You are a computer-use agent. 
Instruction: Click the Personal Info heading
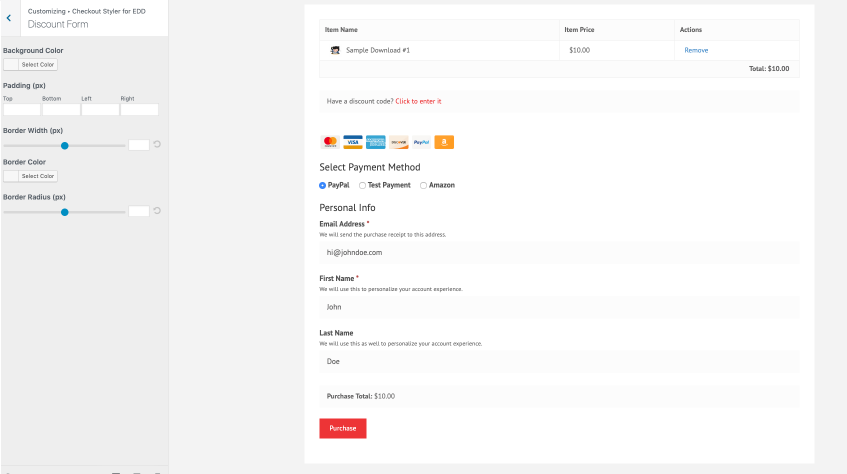click(x=347, y=208)
